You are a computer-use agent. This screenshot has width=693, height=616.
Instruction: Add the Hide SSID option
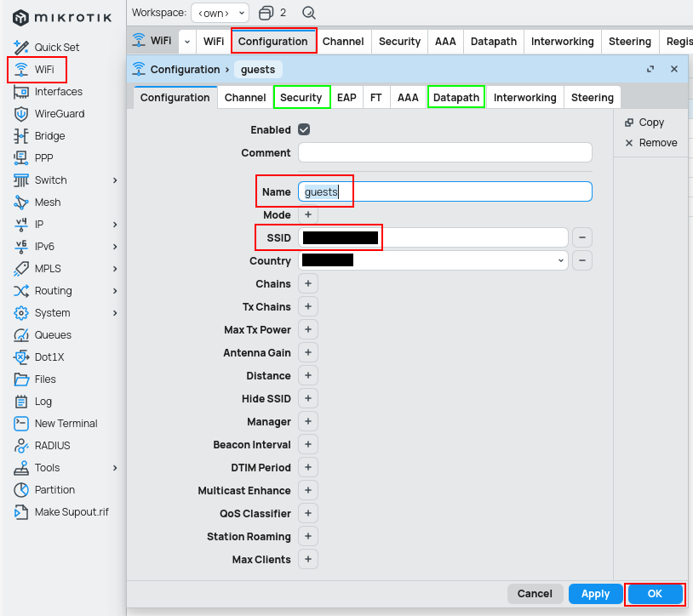[x=308, y=398]
